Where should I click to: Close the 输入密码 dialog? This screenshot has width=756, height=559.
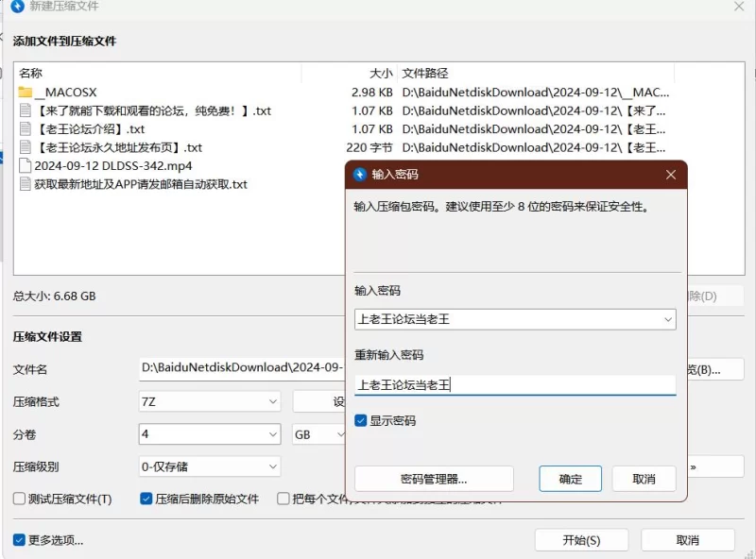click(670, 175)
